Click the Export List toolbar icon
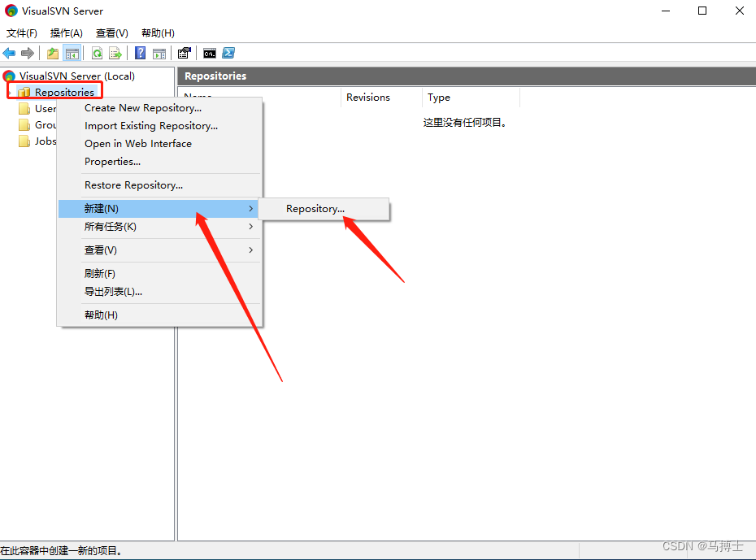Image resolution: width=756 pixels, height=560 pixels. 115,53
